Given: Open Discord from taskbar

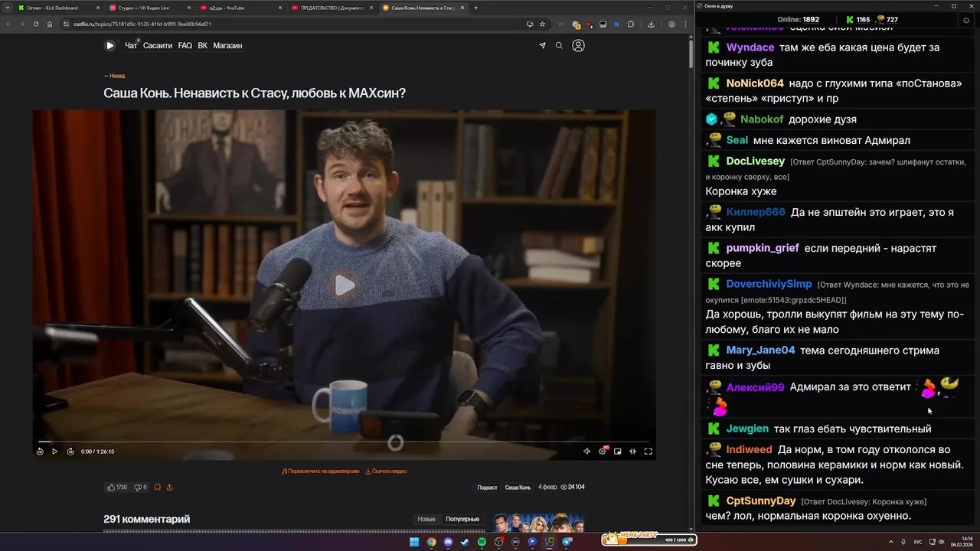Looking at the screenshot, I should click(x=448, y=542).
